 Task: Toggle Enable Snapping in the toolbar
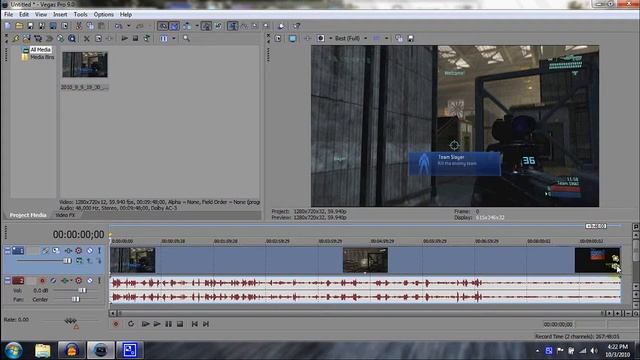(163, 26)
